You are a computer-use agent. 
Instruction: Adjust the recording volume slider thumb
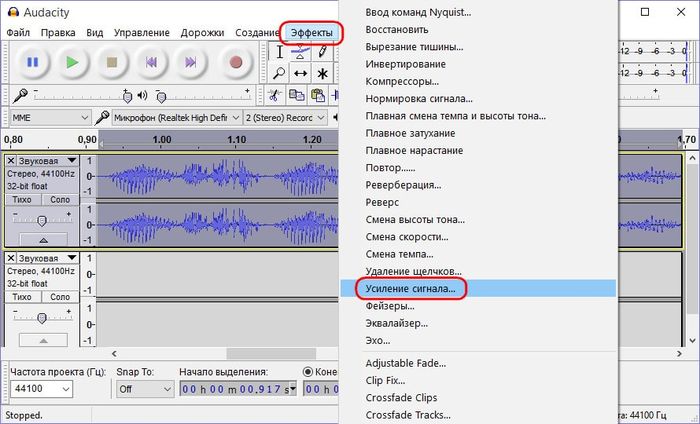tap(127, 96)
